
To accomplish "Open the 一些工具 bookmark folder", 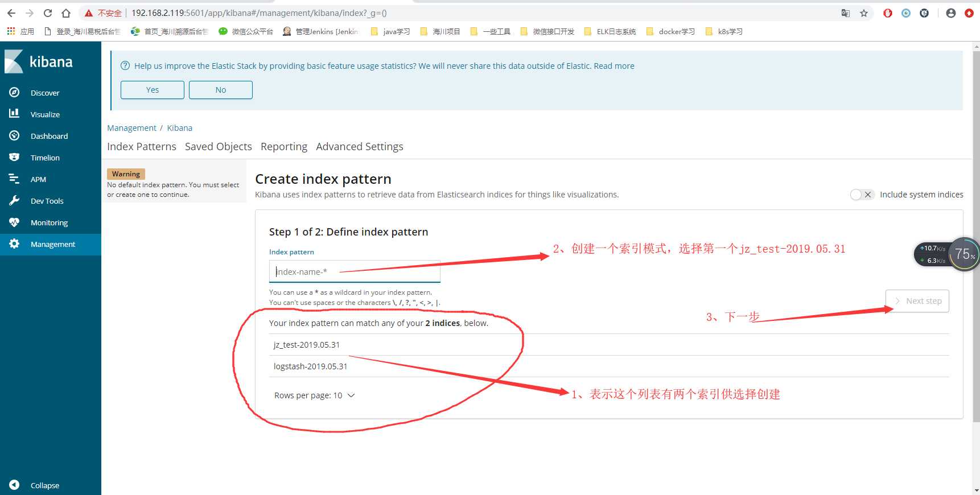I will [x=491, y=31].
